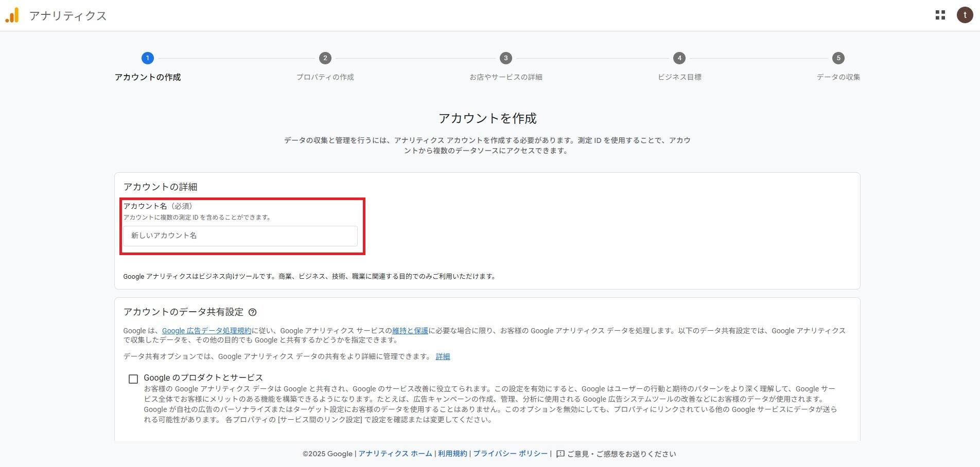Screen dimensions: 980x467
Task: Select step 5 データの収集
Action: (838, 67)
